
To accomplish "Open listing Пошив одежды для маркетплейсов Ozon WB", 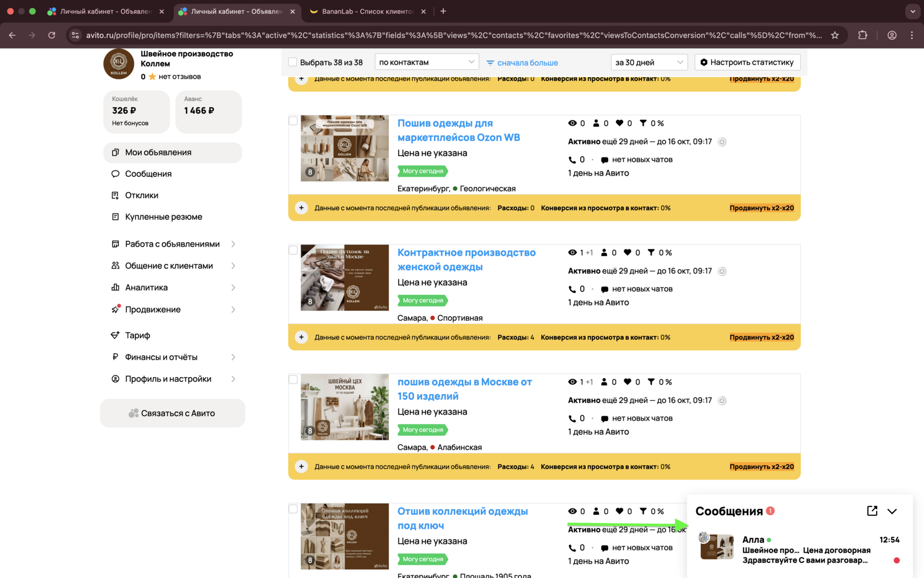I will (459, 130).
